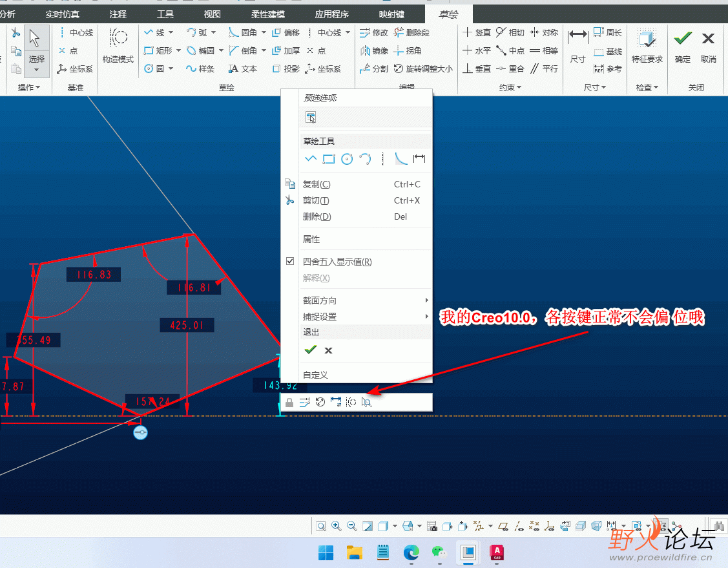Image resolution: width=728 pixels, height=568 pixels.
Task: Toggle the lock icon in mini toolbar
Action: tap(289, 402)
